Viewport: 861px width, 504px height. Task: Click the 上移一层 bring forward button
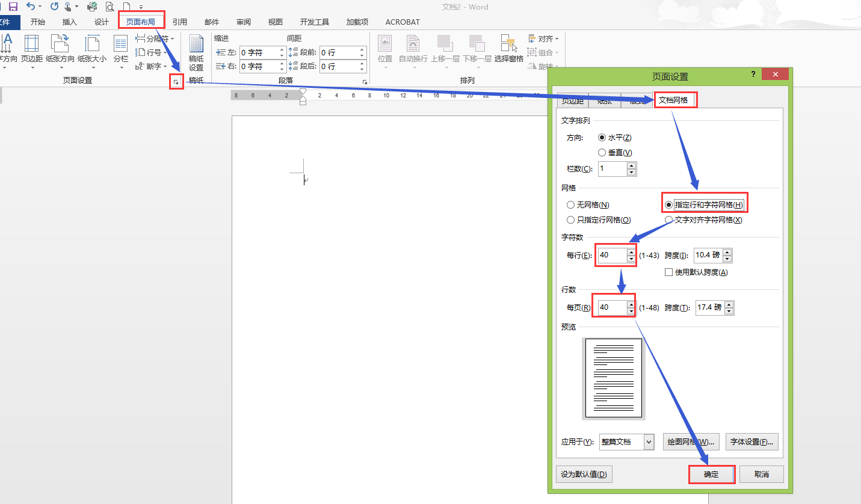[x=445, y=51]
